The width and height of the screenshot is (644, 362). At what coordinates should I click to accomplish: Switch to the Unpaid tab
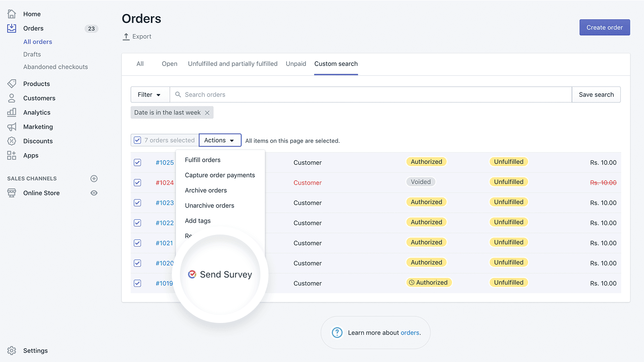coord(296,64)
